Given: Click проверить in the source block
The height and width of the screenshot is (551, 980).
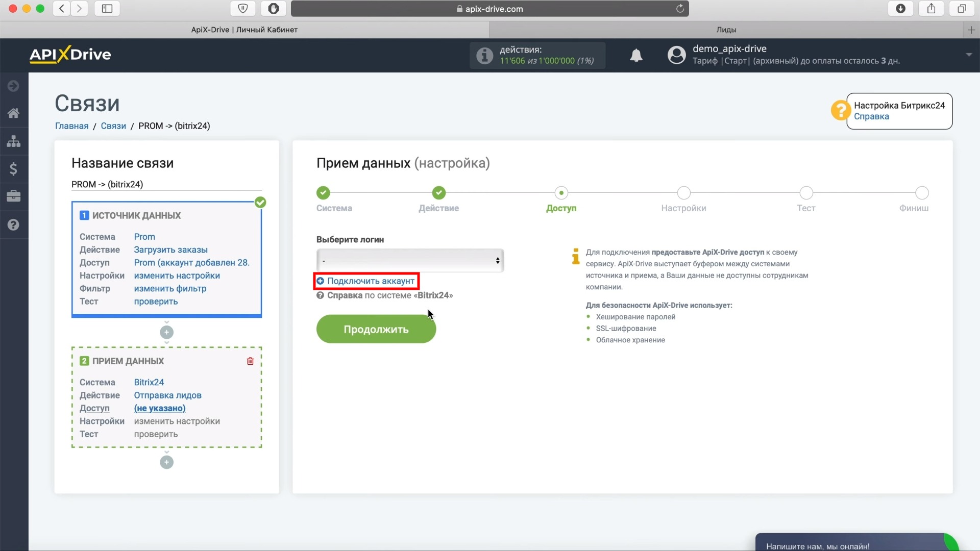Looking at the screenshot, I should 156,302.
